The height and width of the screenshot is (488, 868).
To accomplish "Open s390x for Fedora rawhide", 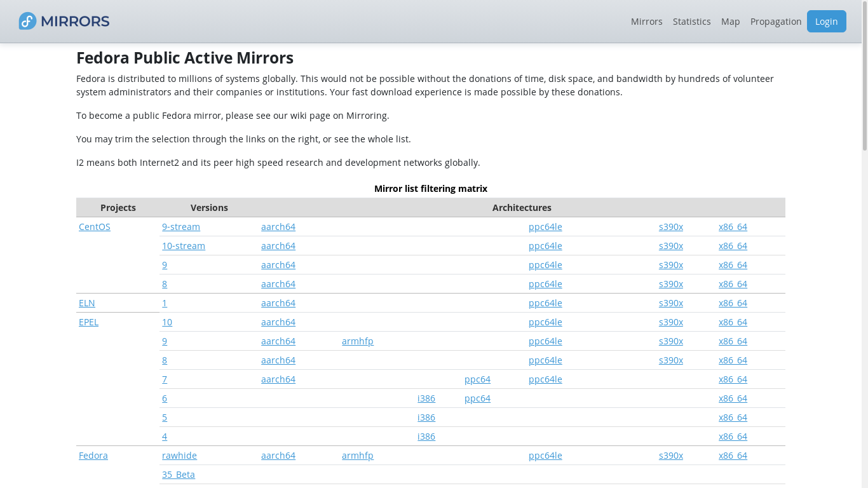I will click(671, 456).
